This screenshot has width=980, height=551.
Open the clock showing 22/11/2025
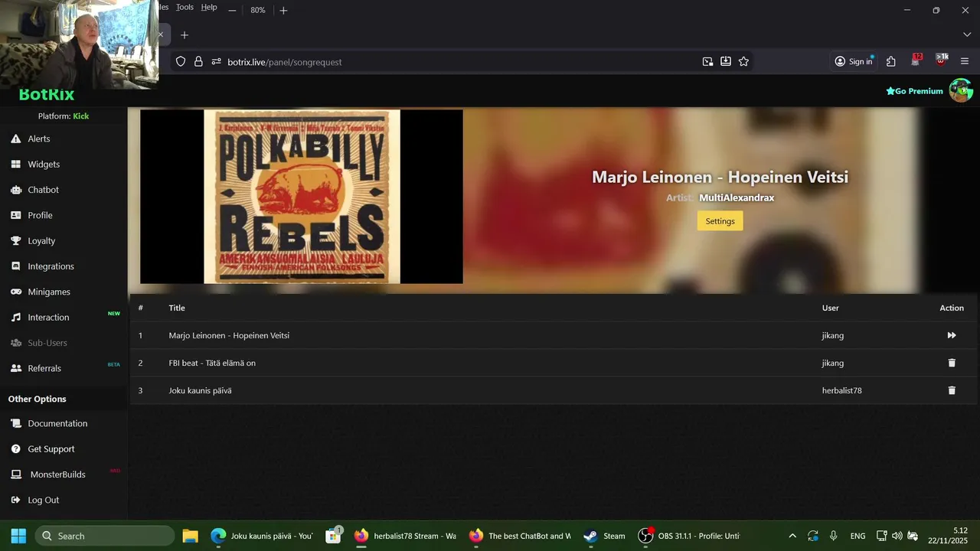(x=948, y=536)
